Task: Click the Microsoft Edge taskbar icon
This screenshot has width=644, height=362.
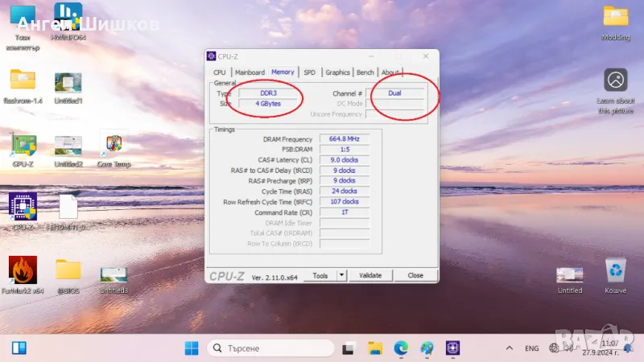Action: [x=400, y=348]
